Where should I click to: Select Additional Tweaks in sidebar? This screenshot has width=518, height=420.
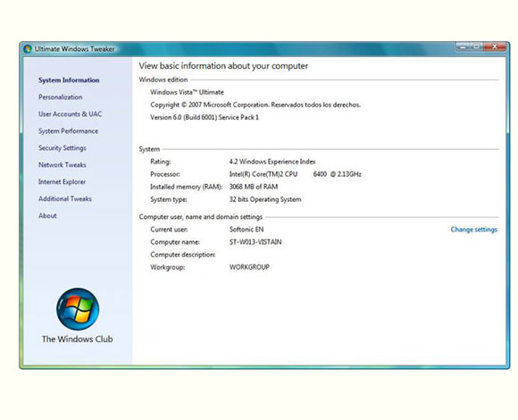pyautogui.click(x=65, y=198)
